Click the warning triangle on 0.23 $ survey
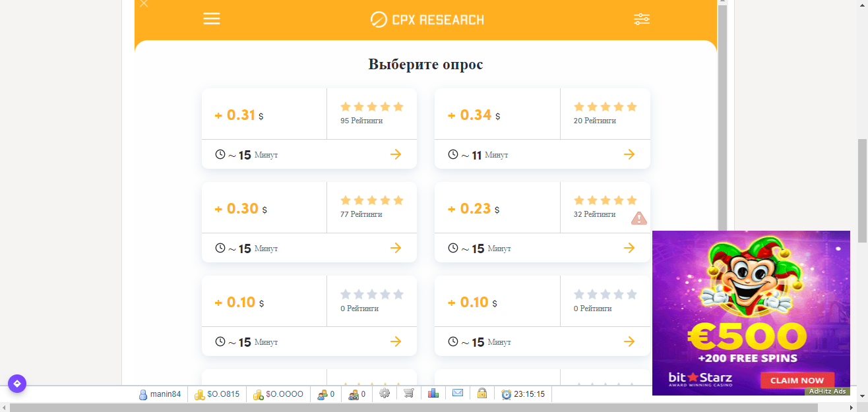 pyautogui.click(x=639, y=218)
